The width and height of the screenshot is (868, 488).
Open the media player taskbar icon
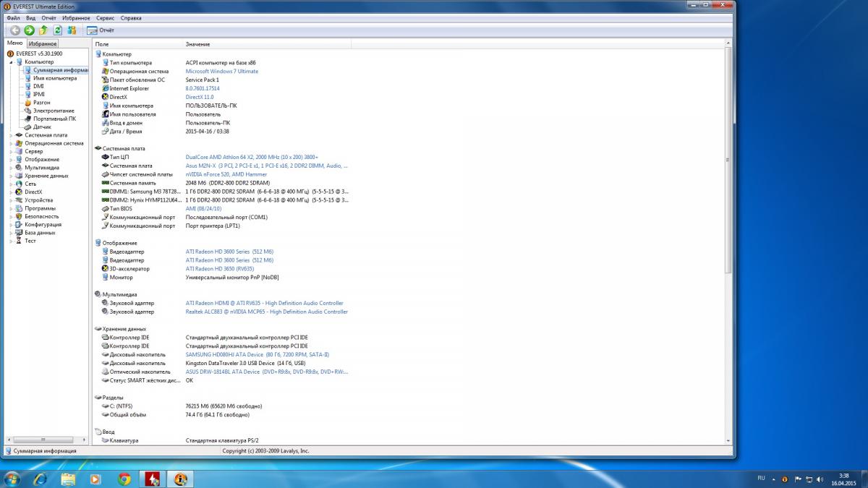(95, 479)
